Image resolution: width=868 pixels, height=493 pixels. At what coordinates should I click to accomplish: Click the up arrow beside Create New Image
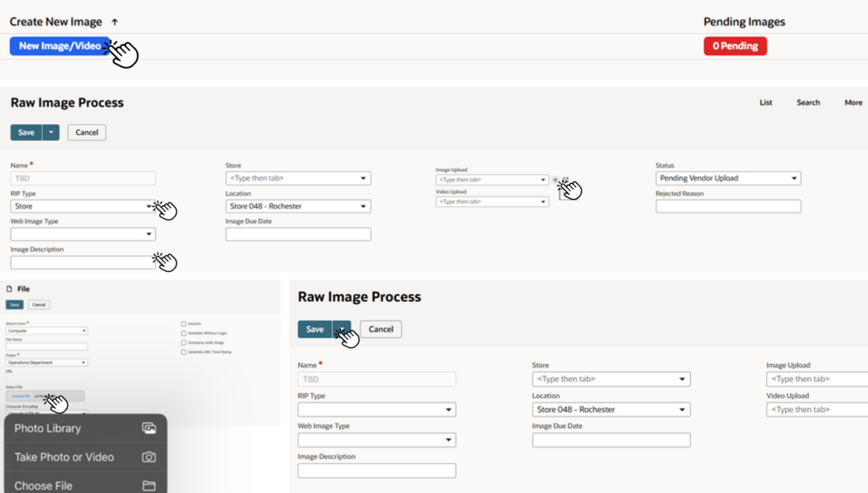[114, 22]
